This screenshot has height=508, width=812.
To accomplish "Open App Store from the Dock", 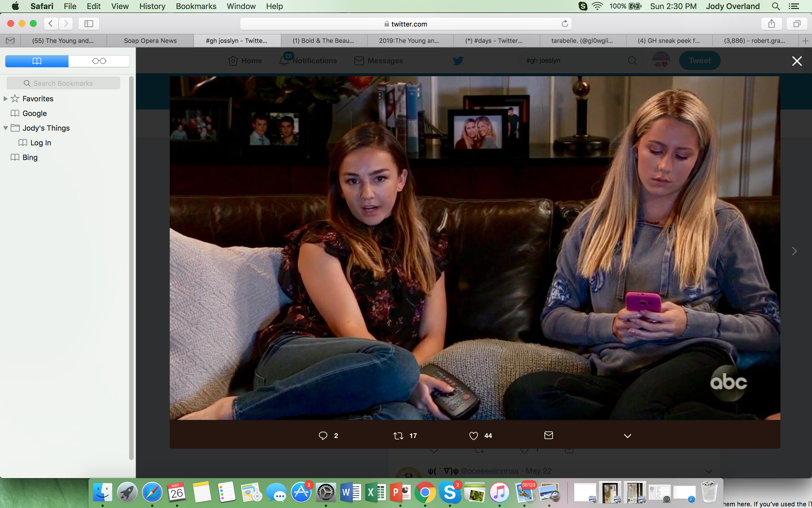I will pyautogui.click(x=301, y=492).
